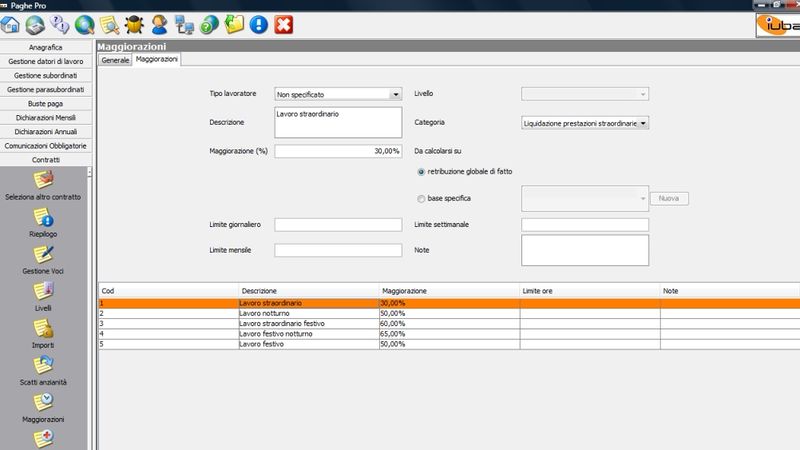Click the network computers icon
The image size is (800, 450).
click(184, 23)
